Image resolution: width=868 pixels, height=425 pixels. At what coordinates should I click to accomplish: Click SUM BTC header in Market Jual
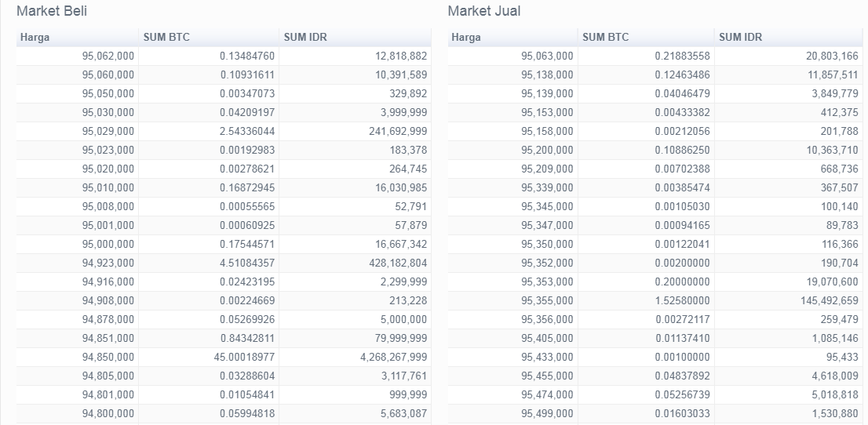646,37
